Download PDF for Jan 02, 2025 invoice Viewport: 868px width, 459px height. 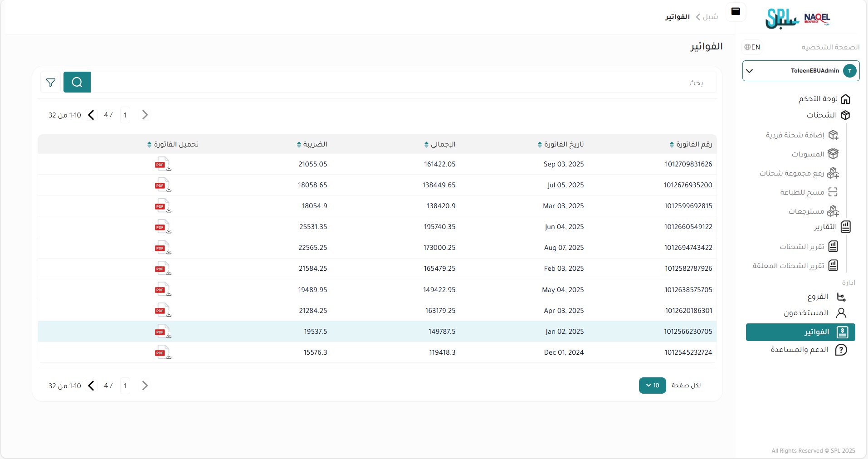(x=162, y=332)
